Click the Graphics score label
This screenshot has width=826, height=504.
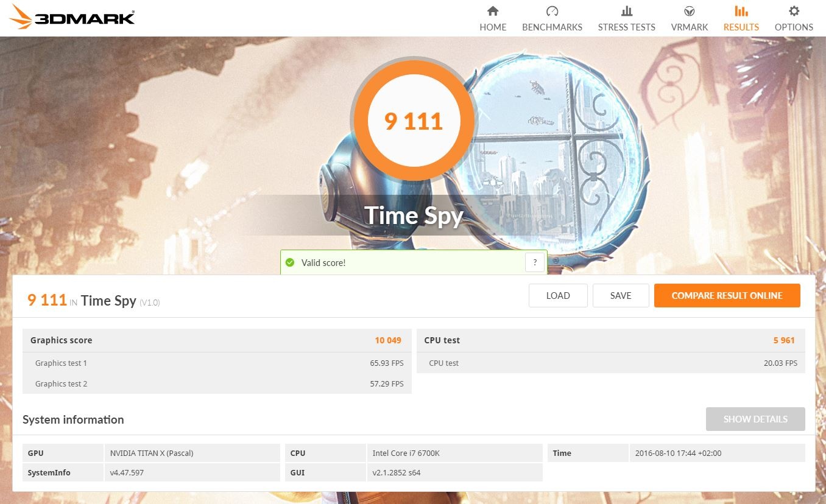tap(61, 340)
